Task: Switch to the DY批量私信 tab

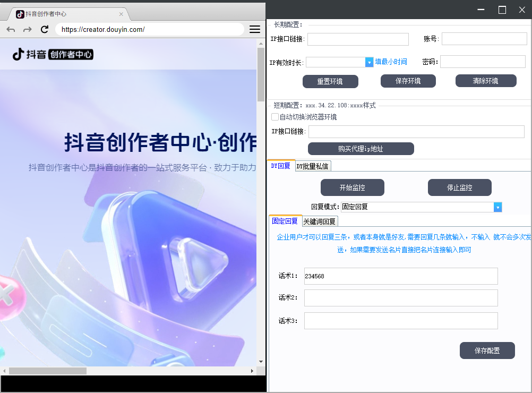Action: pyautogui.click(x=312, y=166)
